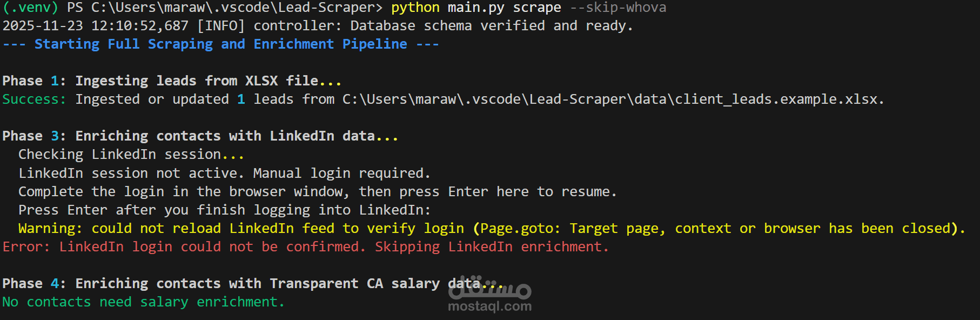Click the yellow 'Warning: could not reload LinkedIn feed' line
980x320 pixels.
[492, 229]
